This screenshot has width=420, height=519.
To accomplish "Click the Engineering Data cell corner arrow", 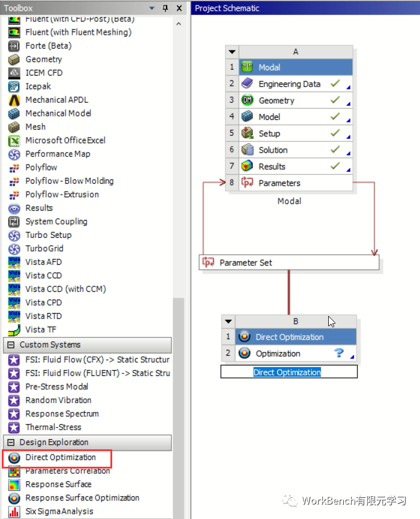I will pyautogui.click(x=348, y=87).
